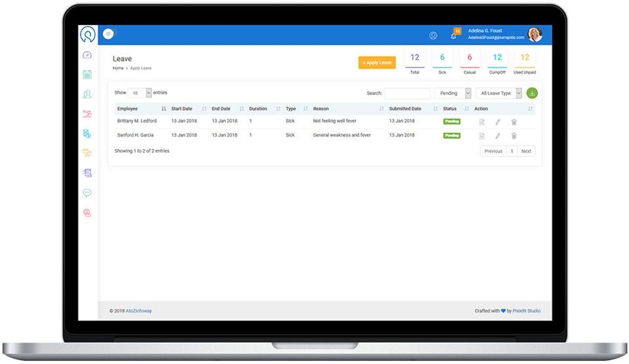View details of Brittany M. Ledford's leave
Screen dimensions: 629x364
point(482,122)
